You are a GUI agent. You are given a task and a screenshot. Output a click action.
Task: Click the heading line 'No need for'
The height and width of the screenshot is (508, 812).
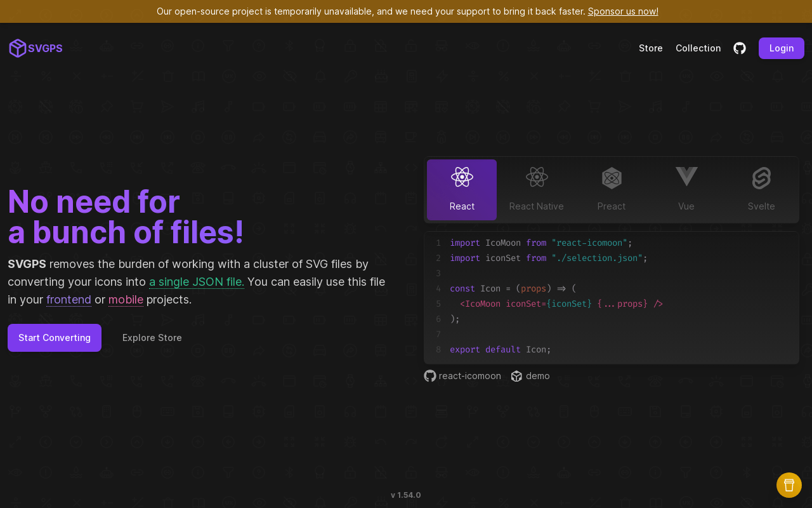(x=94, y=201)
